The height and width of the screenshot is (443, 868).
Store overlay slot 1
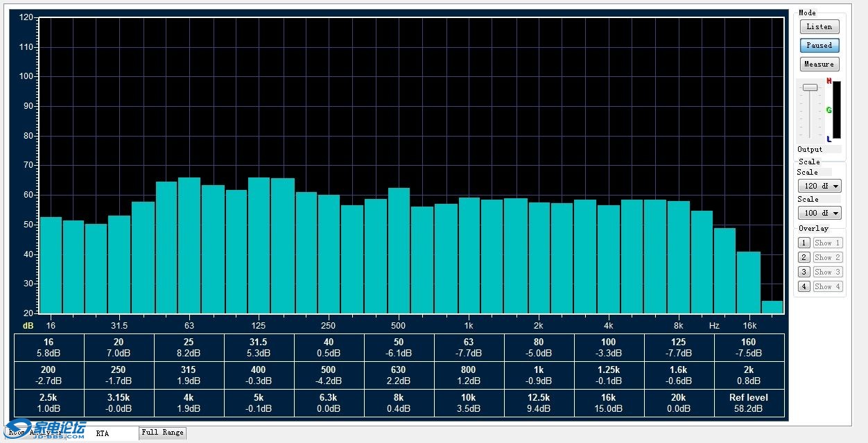(804, 243)
